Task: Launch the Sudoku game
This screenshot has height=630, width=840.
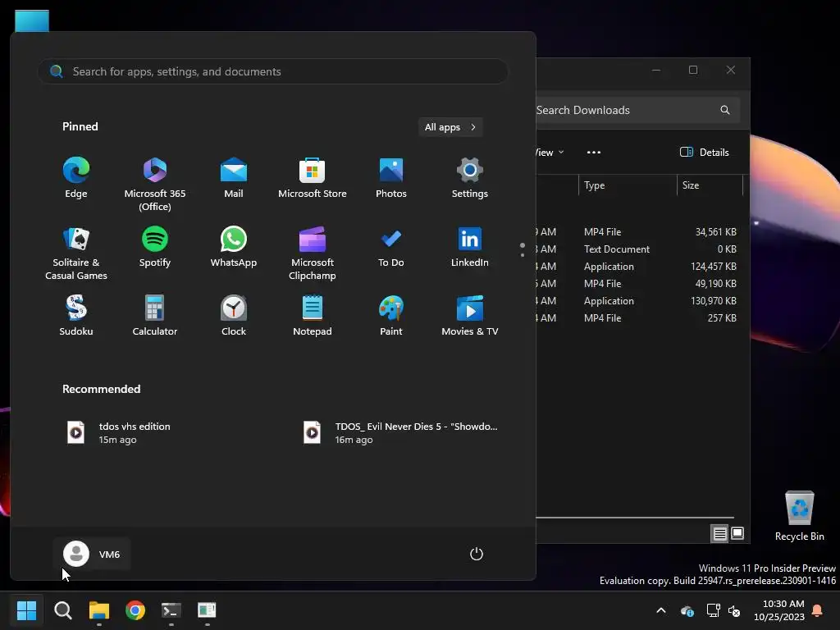Action: pos(76,316)
